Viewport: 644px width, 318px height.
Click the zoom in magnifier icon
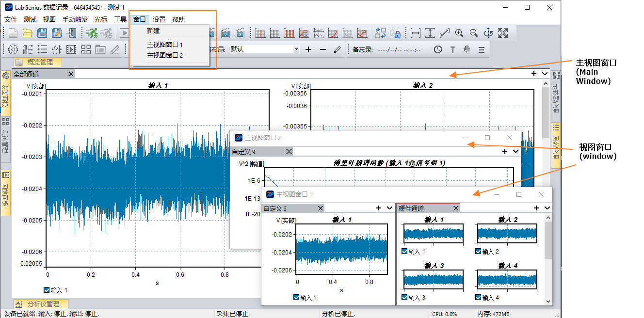tap(459, 33)
